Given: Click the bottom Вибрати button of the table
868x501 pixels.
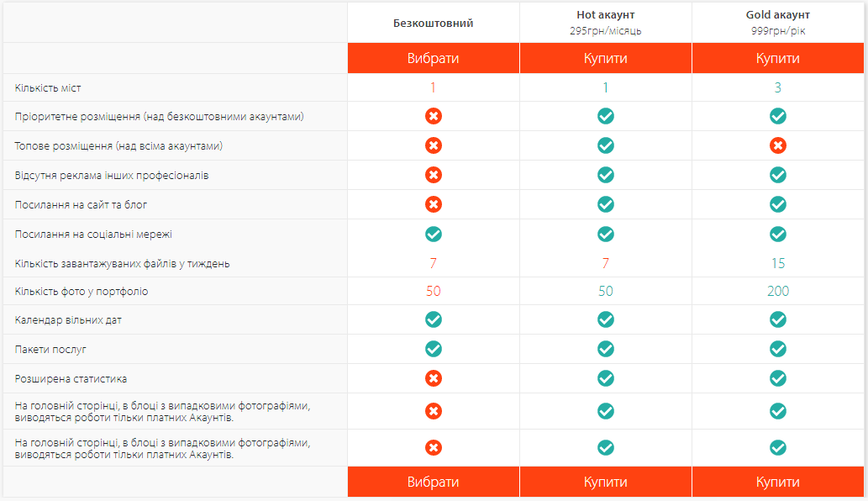Looking at the screenshot, I should 434,482.
